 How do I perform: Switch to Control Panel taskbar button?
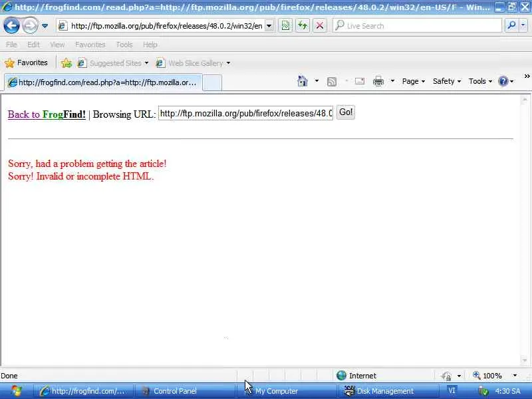tap(184, 391)
